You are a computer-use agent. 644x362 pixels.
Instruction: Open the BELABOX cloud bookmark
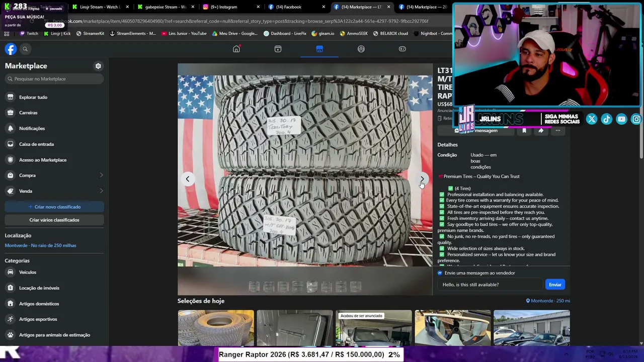click(390, 34)
